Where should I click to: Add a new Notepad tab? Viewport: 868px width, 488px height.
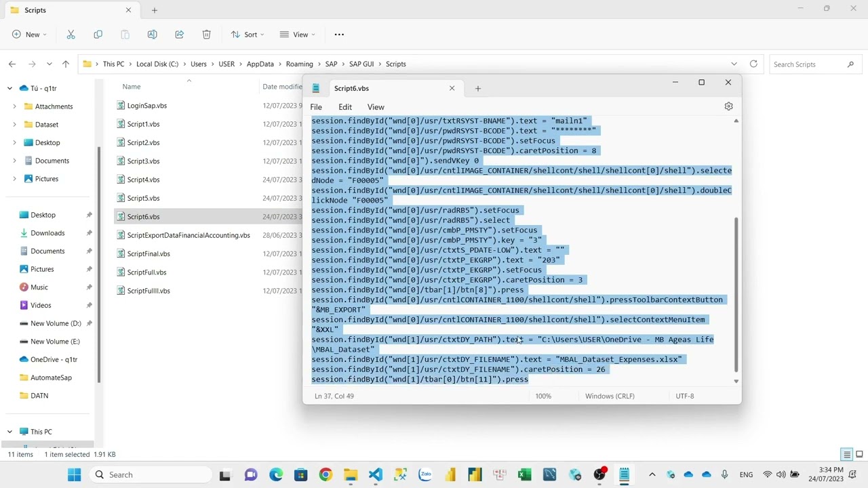pos(477,88)
